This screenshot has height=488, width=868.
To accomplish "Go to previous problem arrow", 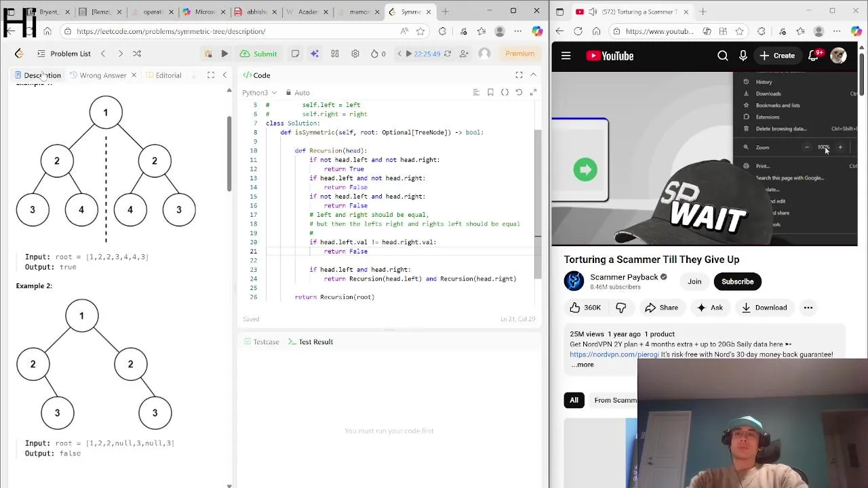I will coord(103,54).
